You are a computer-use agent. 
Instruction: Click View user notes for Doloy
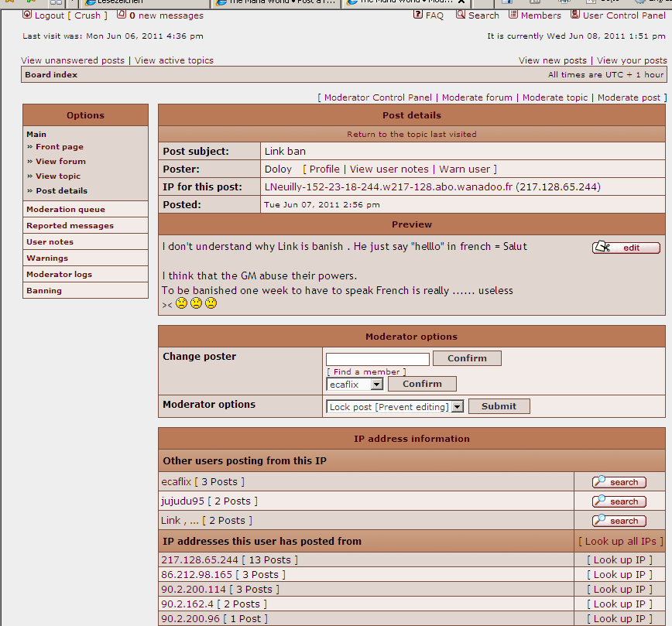[389, 169]
